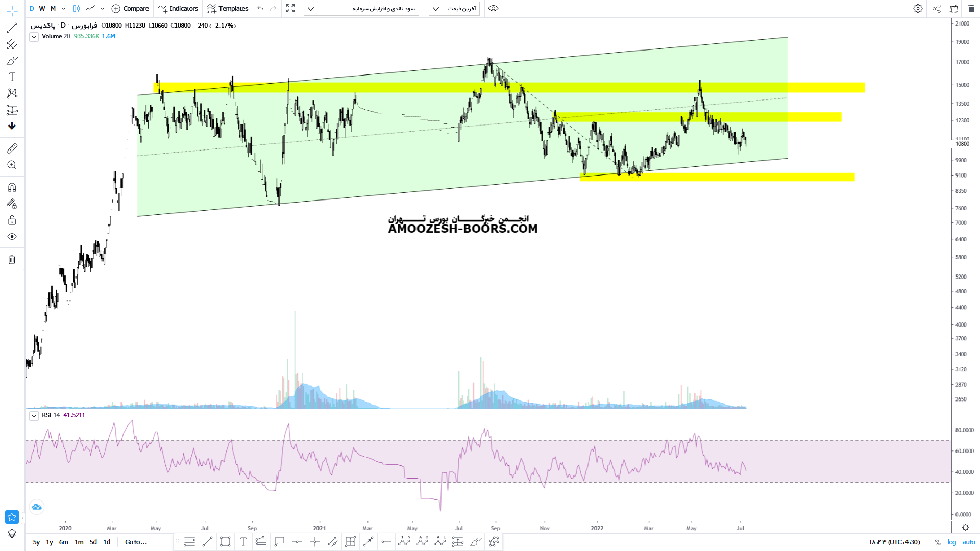Expand the RSI indicator legend arrow
Screen dimensions: 980x551
coord(34,416)
